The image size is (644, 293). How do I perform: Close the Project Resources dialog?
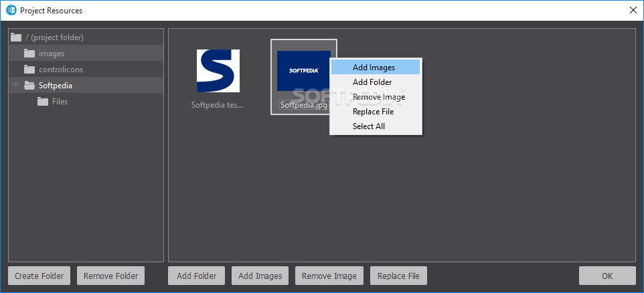coord(633,10)
